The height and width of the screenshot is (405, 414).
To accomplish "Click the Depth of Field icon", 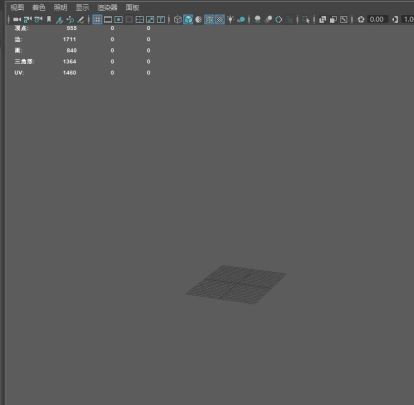I will click(x=289, y=20).
